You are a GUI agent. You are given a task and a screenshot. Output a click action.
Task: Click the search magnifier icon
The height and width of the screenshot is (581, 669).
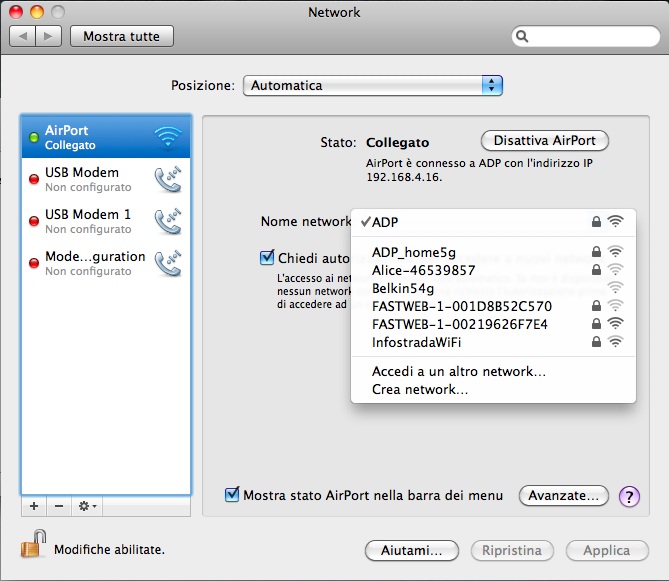coord(522,36)
